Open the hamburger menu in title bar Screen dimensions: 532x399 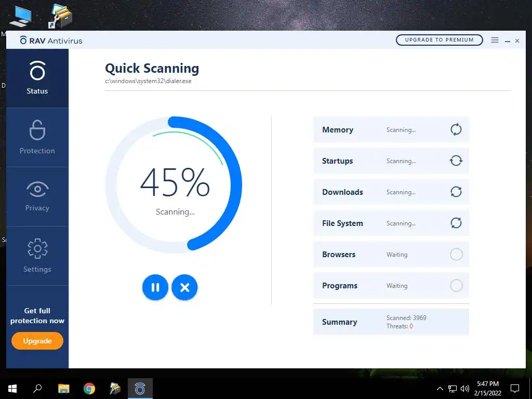click(495, 40)
